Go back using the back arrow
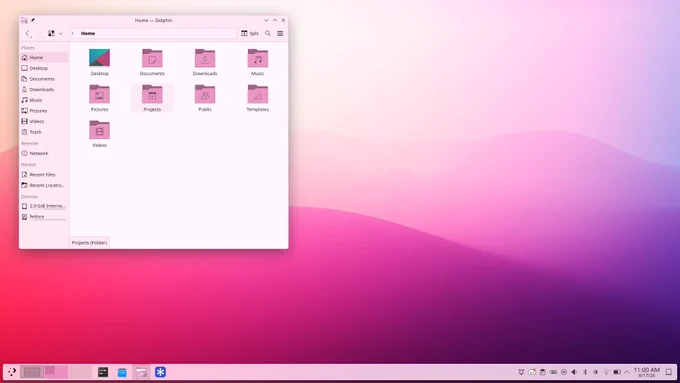The image size is (680, 383). pos(27,33)
